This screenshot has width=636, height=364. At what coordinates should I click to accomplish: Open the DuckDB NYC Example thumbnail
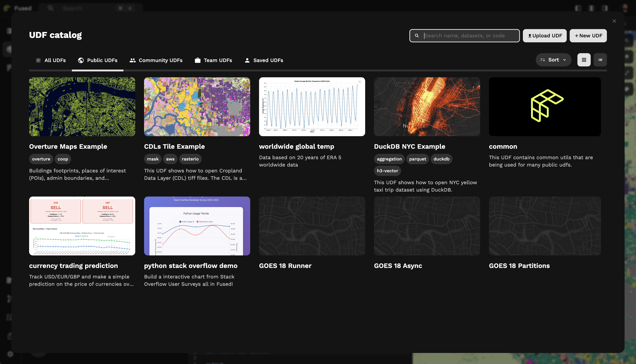click(427, 107)
